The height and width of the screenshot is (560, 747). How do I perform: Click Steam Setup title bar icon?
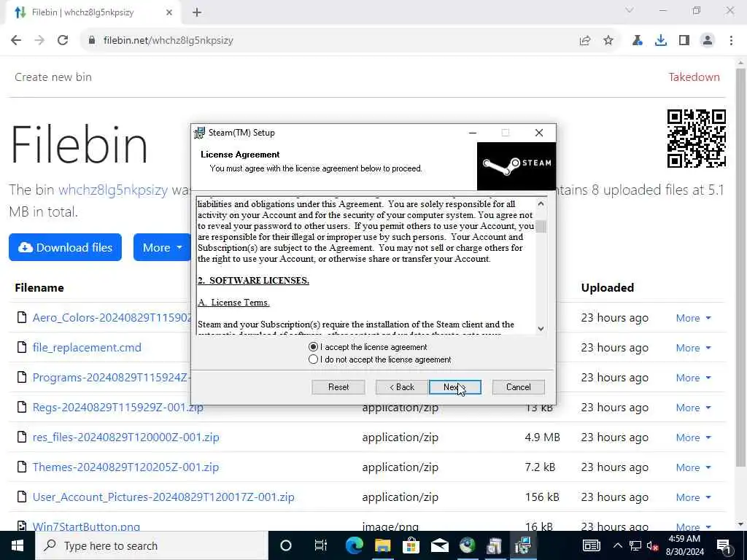(200, 133)
